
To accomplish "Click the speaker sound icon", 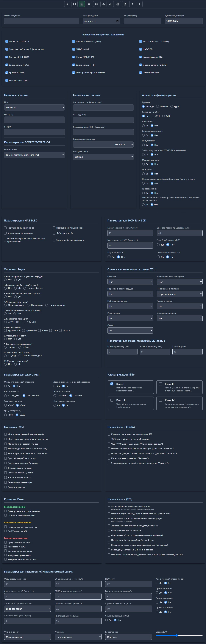I will pyautogui.click(x=96, y=4).
